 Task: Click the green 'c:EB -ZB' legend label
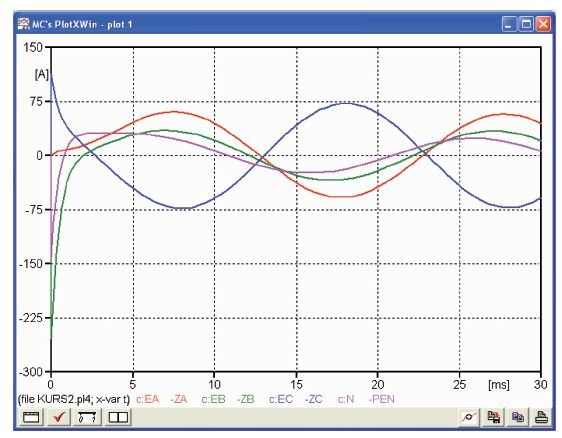point(228,399)
